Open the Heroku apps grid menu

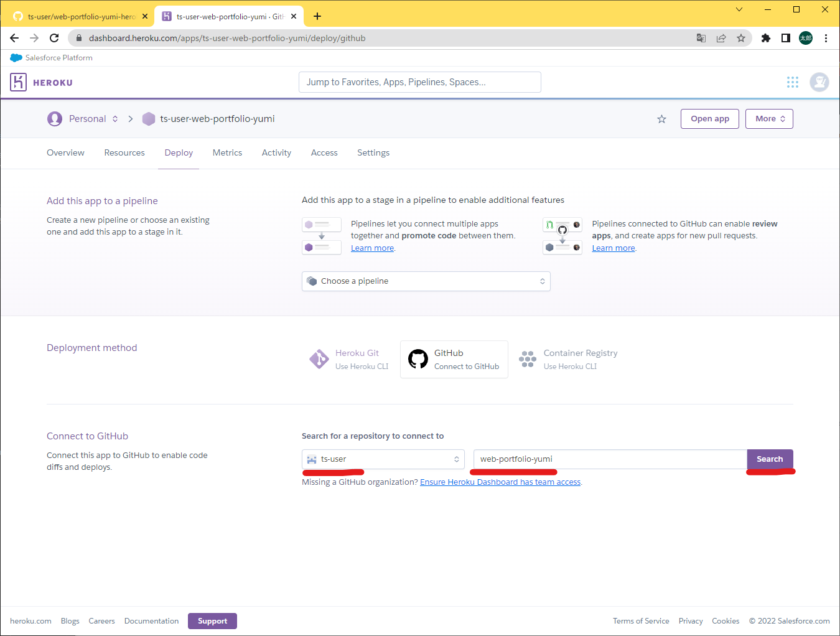(x=793, y=82)
